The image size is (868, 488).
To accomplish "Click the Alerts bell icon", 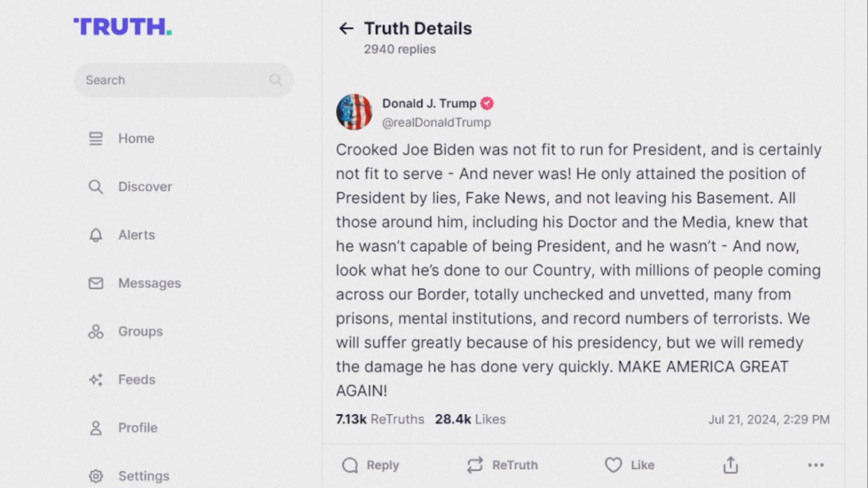I will (x=96, y=235).
